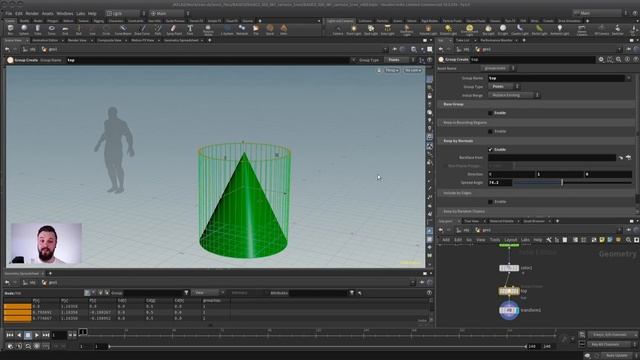Add a GI Light from shelf

pyautogui.click(x=503, y=29)
